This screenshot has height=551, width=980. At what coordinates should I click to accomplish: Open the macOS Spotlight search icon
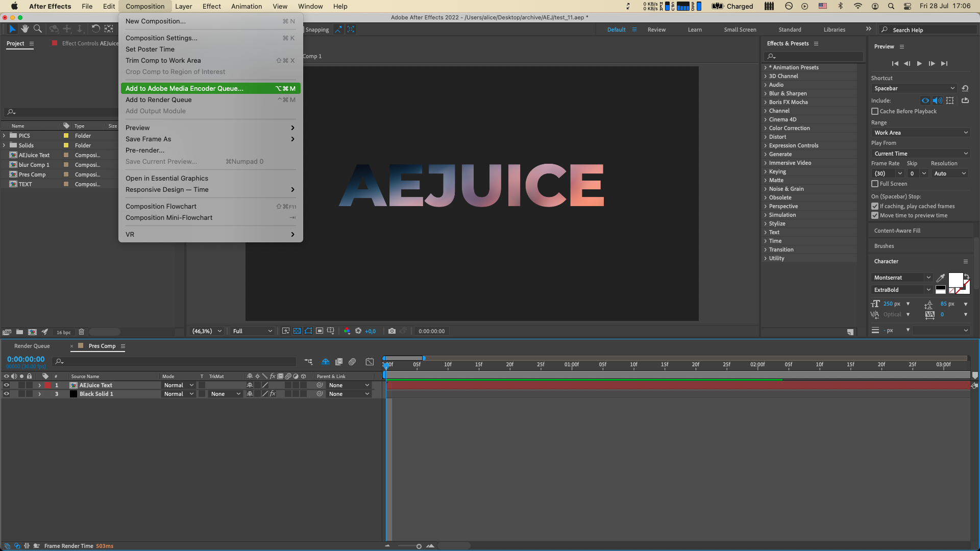pyautogui.click(x=891, y=6)
